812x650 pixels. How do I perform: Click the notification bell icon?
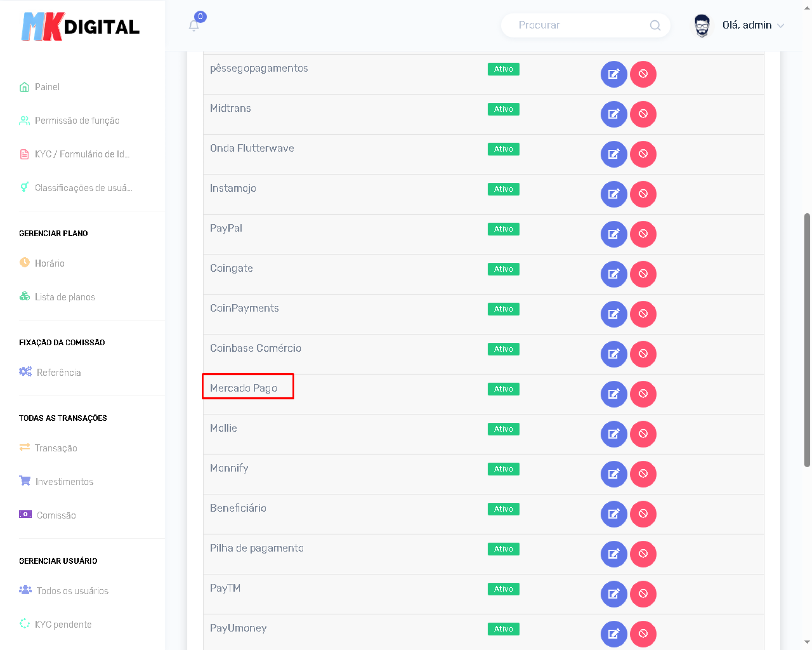194,25
